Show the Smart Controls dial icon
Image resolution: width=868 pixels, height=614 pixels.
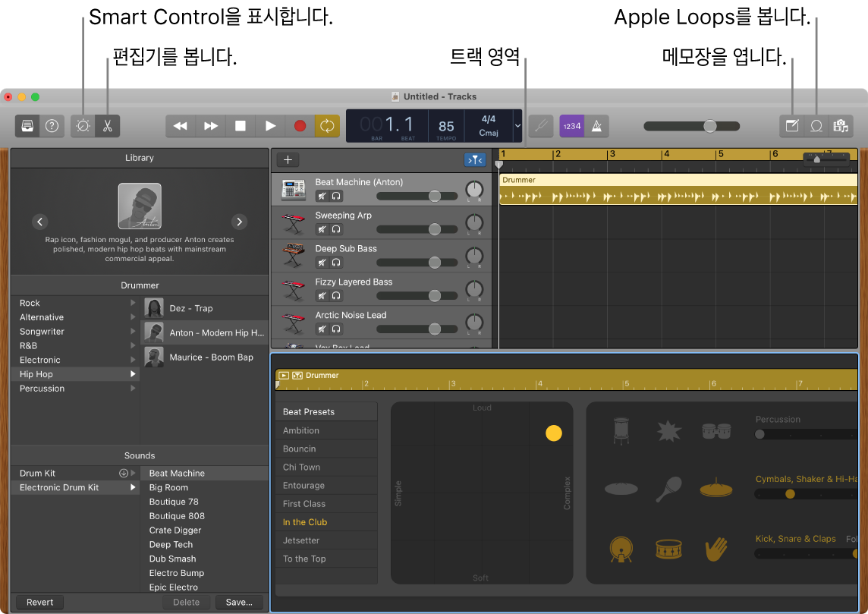[82, 125]
